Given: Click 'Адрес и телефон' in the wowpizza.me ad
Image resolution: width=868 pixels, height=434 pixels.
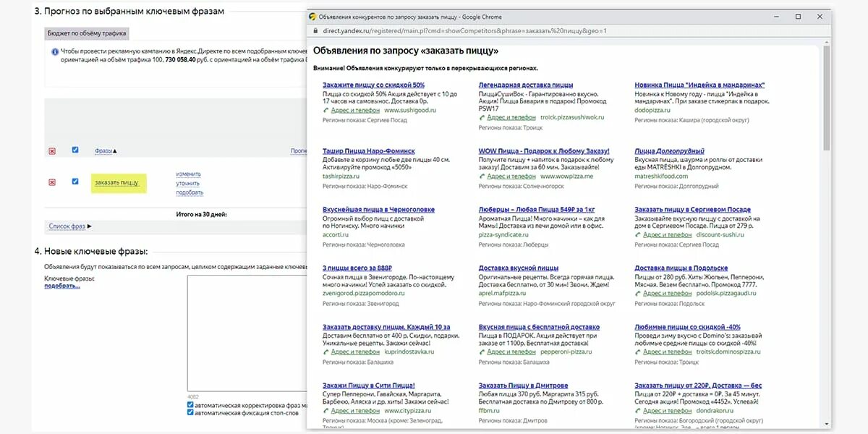Looking at the screenshot, I should point(511,176).
